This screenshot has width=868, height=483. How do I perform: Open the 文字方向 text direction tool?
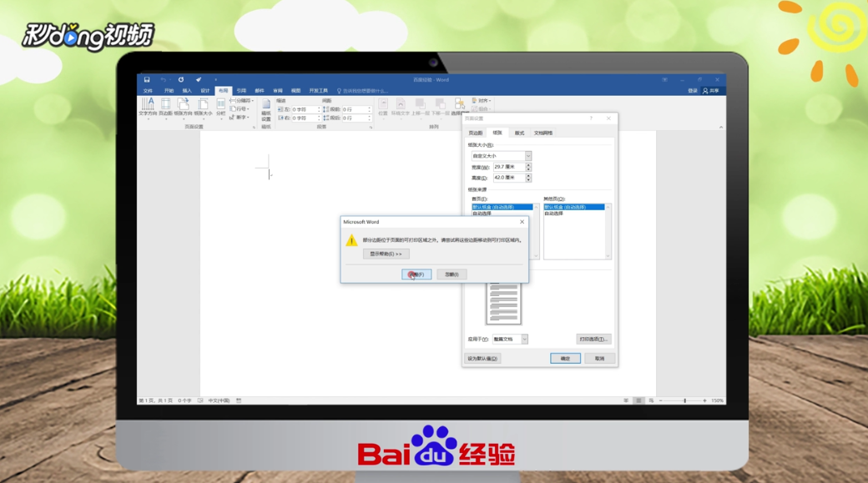tap(148, 108)
